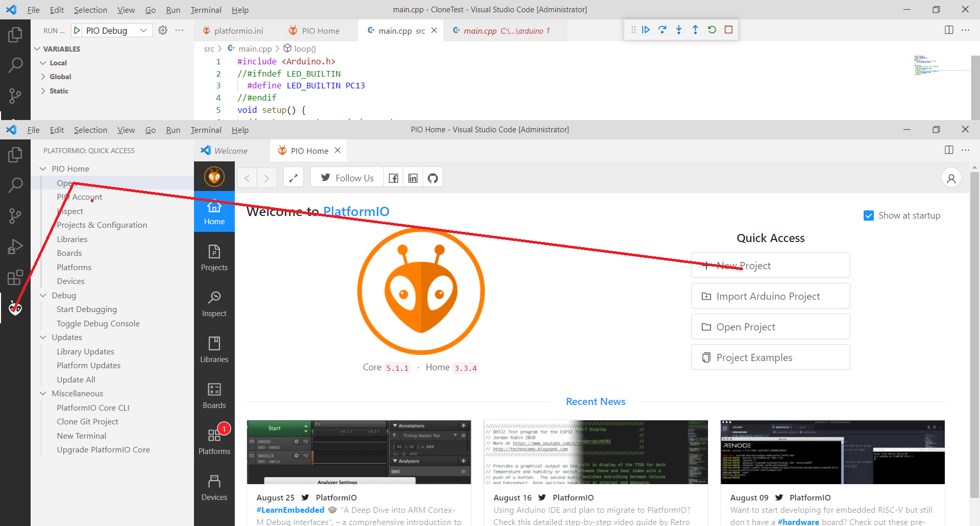Click Continue in the debug toolbar

point(646,30)
